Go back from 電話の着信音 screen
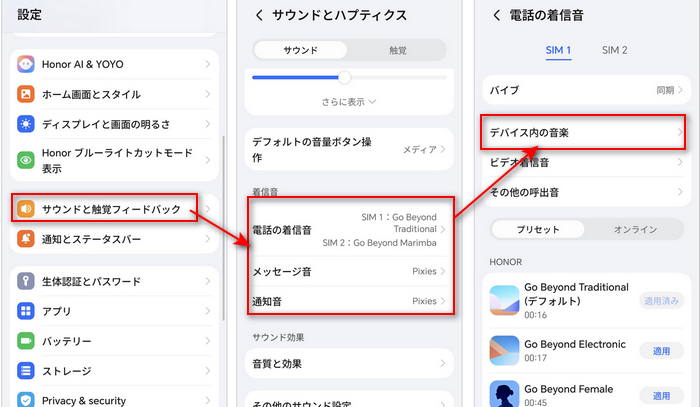Viewport: 700px width, 407px height. tap(496, 15)
